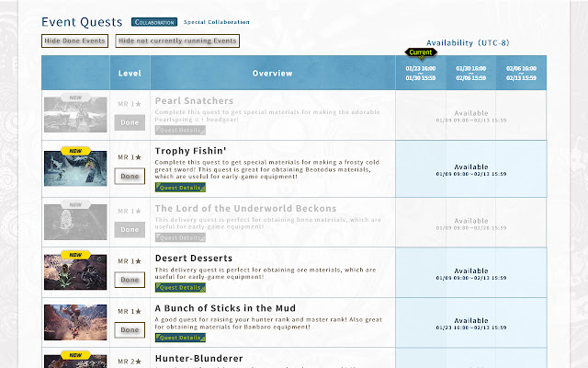Click the Overview column header

273,74
